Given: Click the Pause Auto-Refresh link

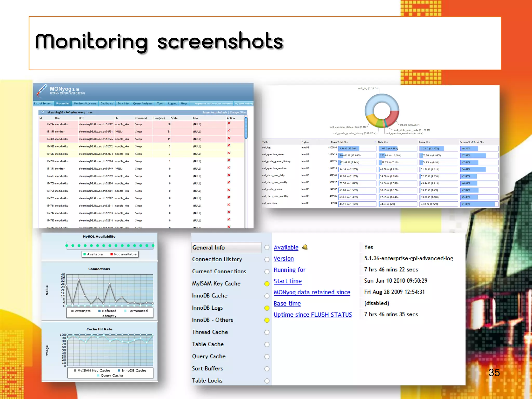Looking at the screenshot, I should click(x=215, y=112).
